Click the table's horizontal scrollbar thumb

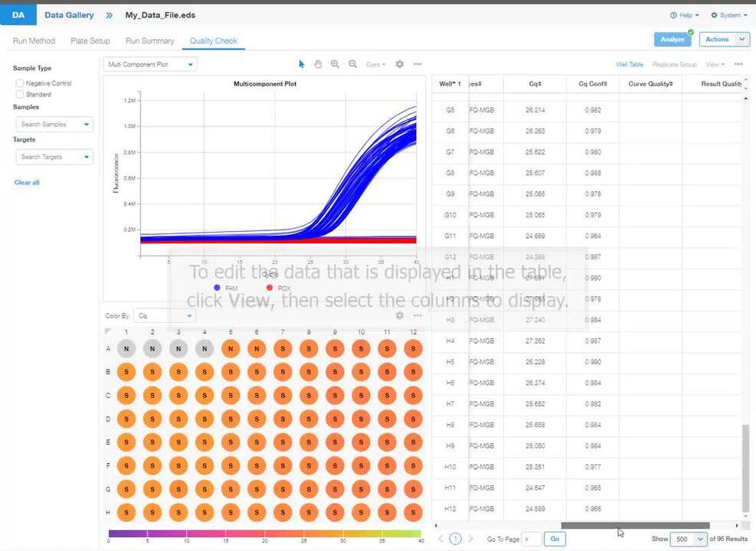634,526
